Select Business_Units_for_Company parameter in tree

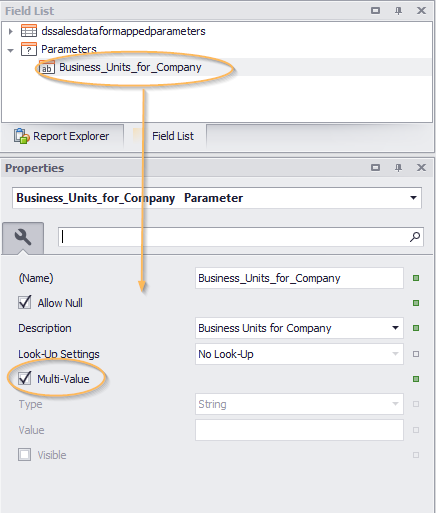pyautogui.click(x=130, y=68)
